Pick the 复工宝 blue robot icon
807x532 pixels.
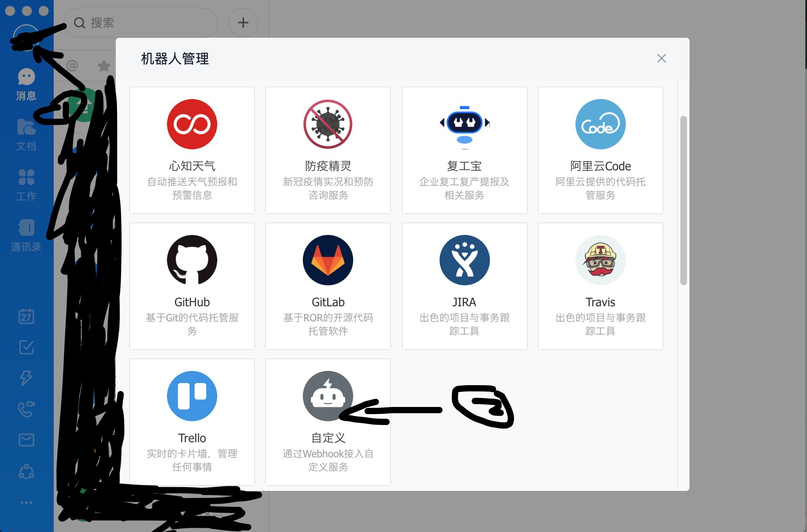pos(464,125)
